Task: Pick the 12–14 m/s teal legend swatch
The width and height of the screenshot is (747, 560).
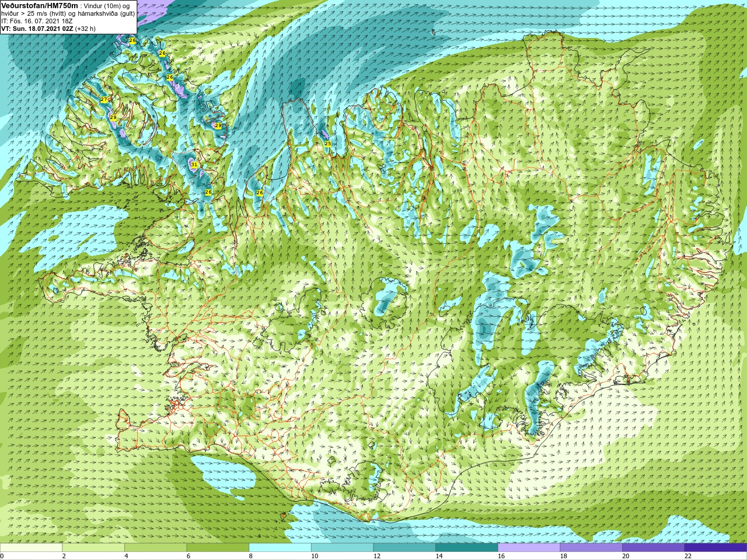Action: [x=404, y=548]
